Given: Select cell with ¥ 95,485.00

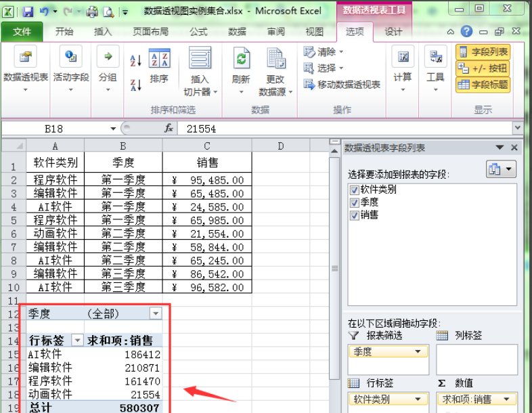Looking at the screenshot, I should click(x=207, y=180).
